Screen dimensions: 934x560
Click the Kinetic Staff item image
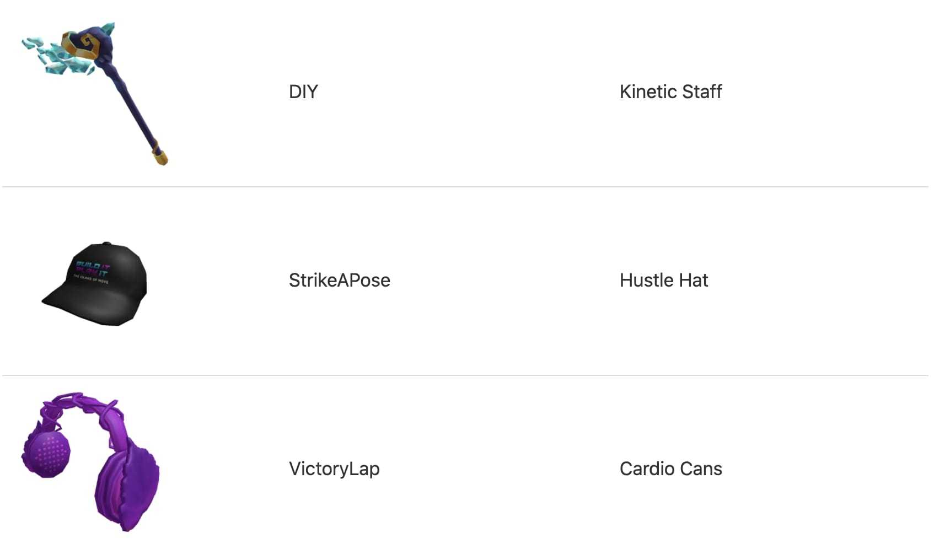click(x=95, y=93)
